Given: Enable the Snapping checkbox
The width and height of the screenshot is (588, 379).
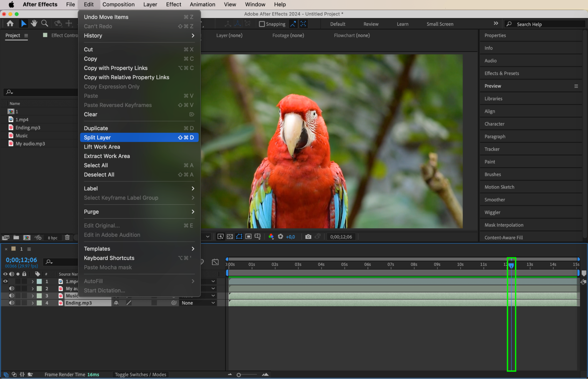Looking at the screenshot, I should pos(262,24).
